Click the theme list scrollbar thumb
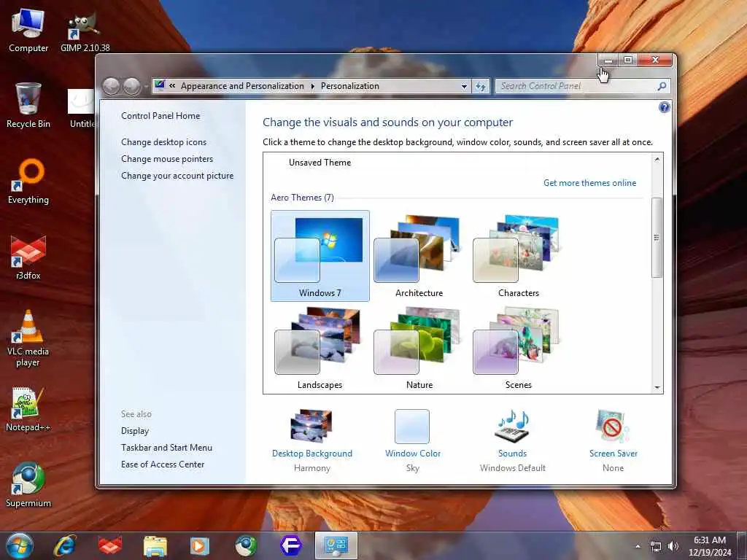 click(x=657, y=237)
